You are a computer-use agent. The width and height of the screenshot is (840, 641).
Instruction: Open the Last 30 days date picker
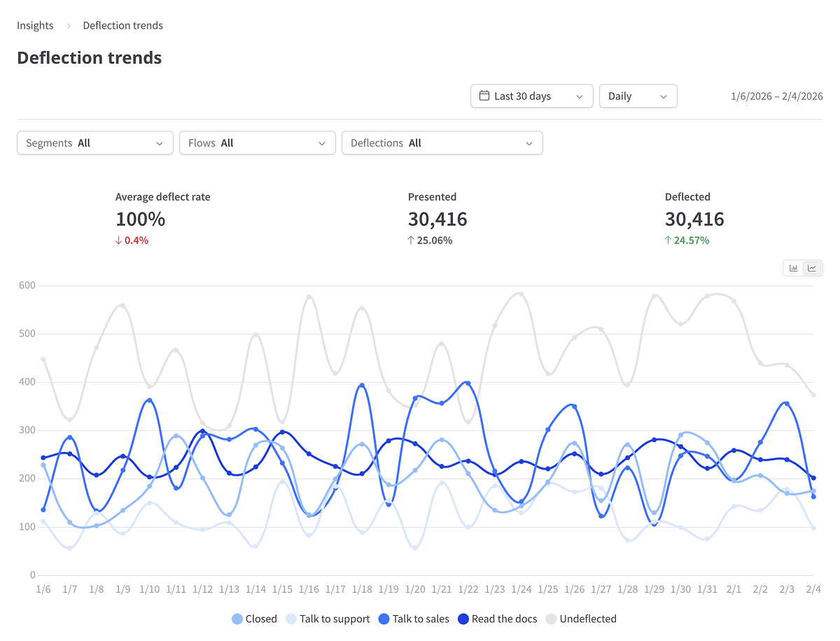(x=532, y=96)
